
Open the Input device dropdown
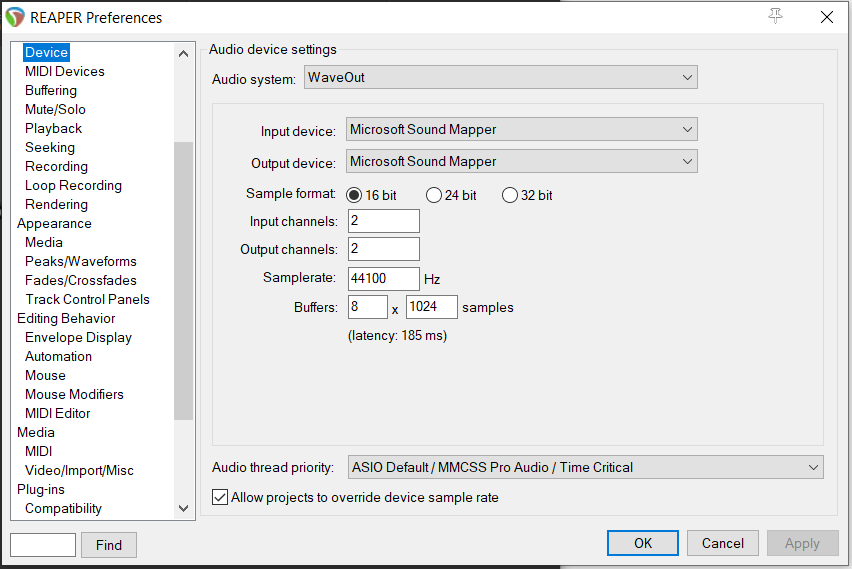pos(522,129)
